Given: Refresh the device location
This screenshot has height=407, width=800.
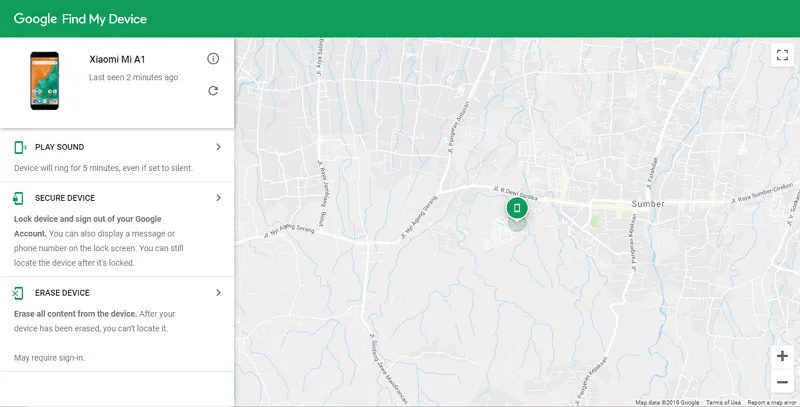Looking at the screenshot, I should pos(213,91).
